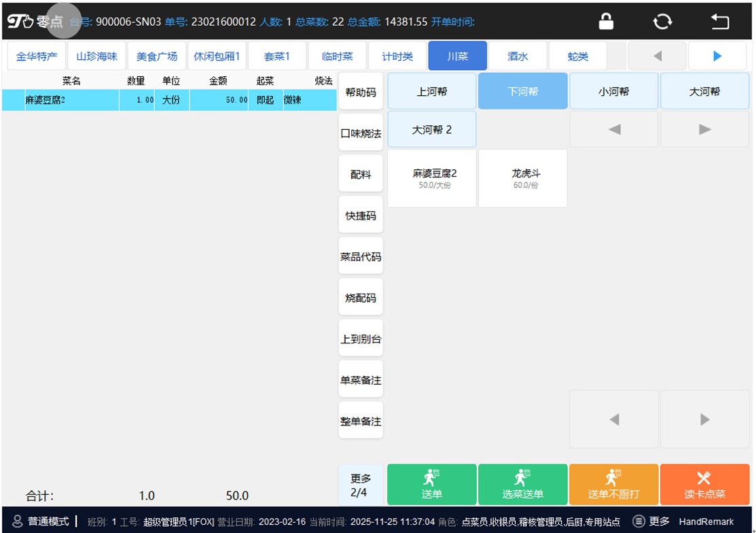Choose the 大河帮 2 subcategory

(432, 129)
